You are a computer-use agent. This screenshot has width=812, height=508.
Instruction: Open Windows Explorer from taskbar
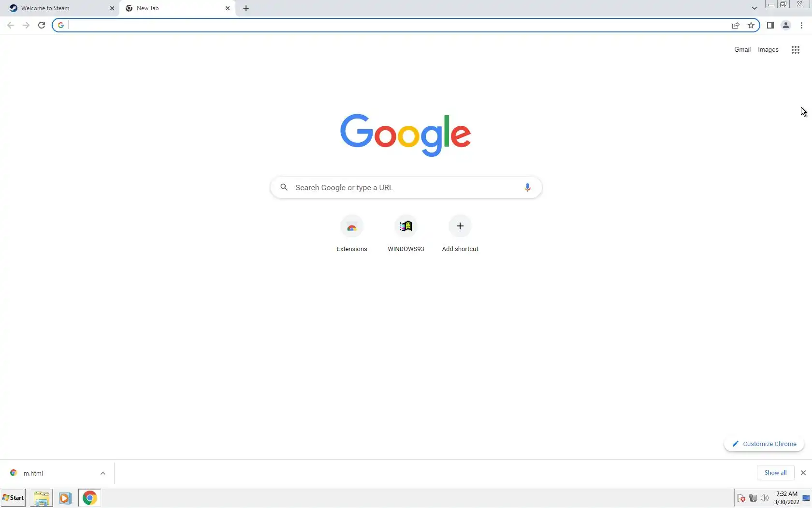pyautogui.click(x=42, y=498)
